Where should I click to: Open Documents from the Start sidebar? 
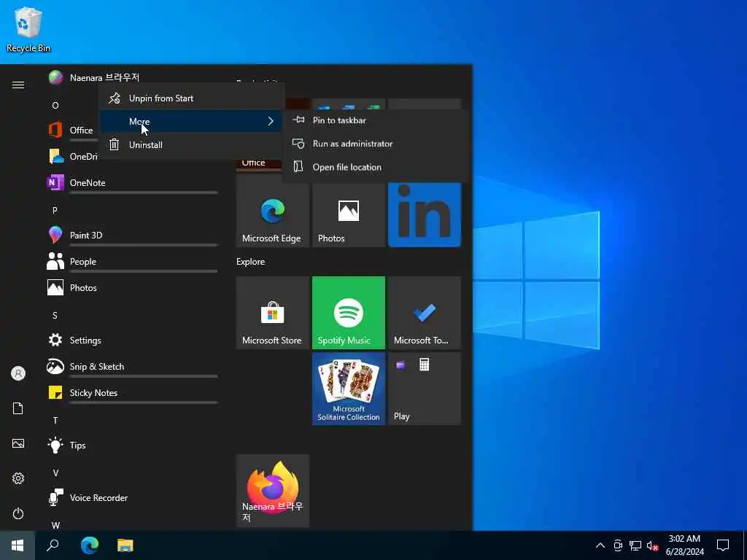click(x=18, y=408)
